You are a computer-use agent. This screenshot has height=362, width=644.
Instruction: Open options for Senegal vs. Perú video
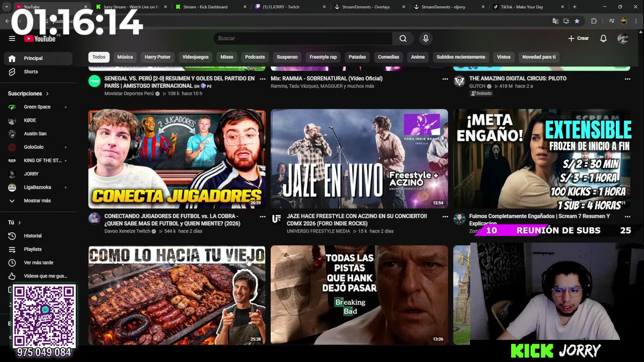click(263, 79)
